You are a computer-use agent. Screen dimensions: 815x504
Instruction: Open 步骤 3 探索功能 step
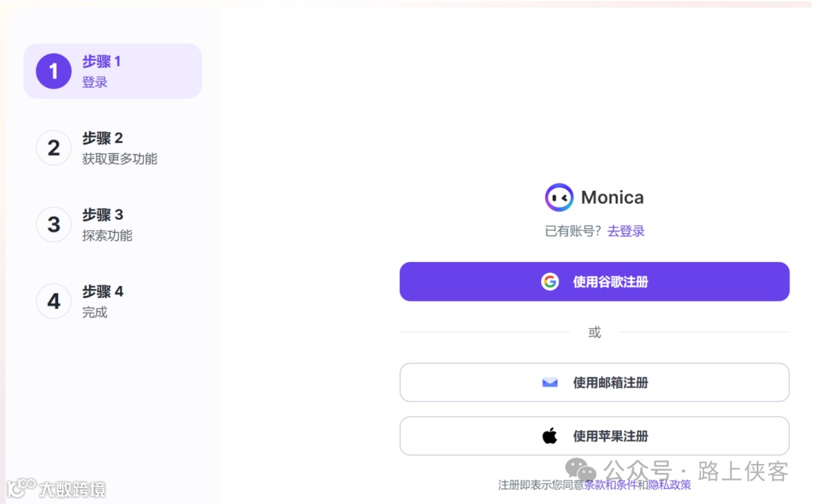click(112, 225)
